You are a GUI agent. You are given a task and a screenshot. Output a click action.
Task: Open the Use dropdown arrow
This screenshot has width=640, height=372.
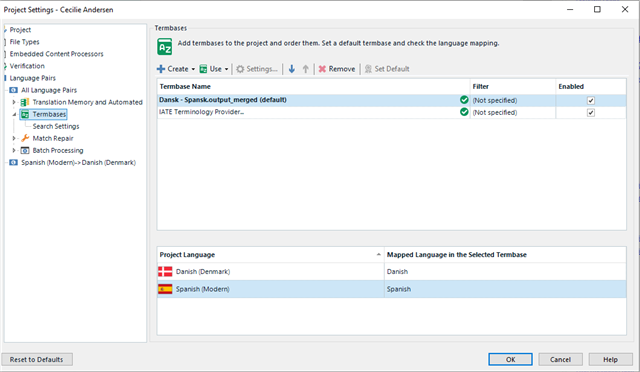[226, 69]
